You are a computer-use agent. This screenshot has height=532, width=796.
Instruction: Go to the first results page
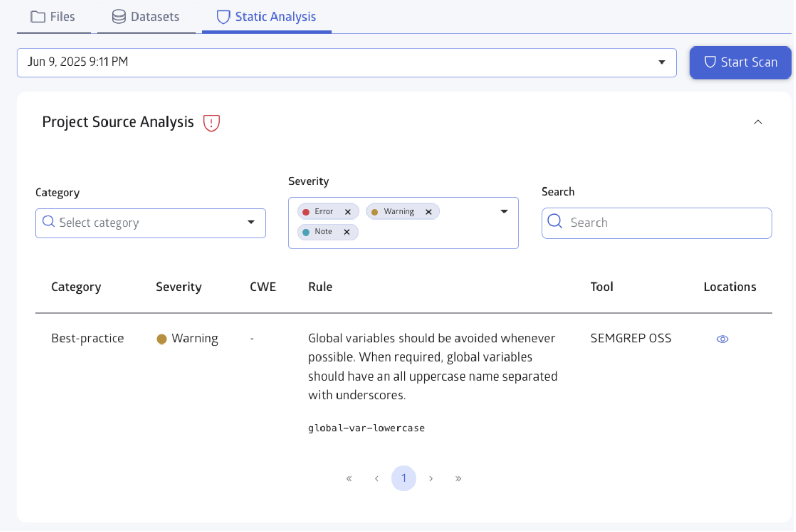point(349,479)
